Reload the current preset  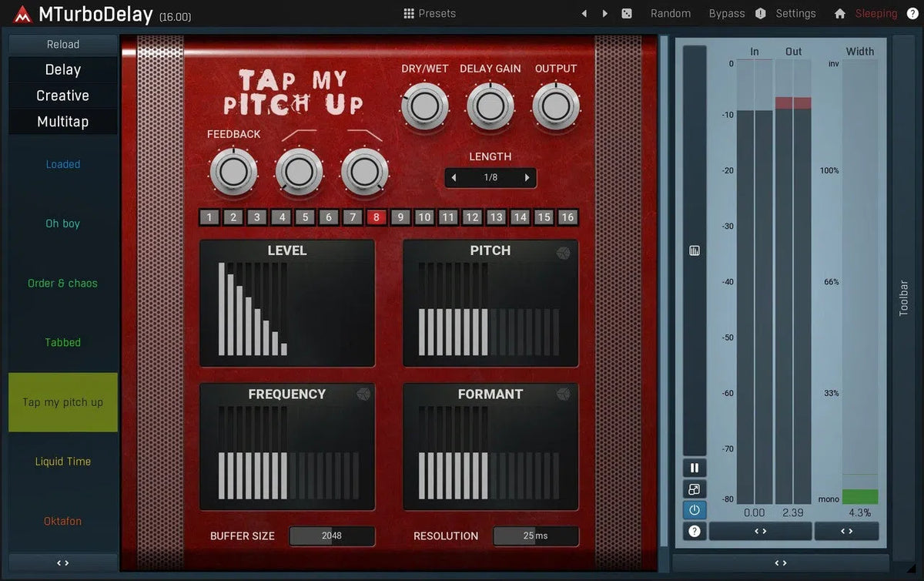pyautogui.click(x=62, y=44)
